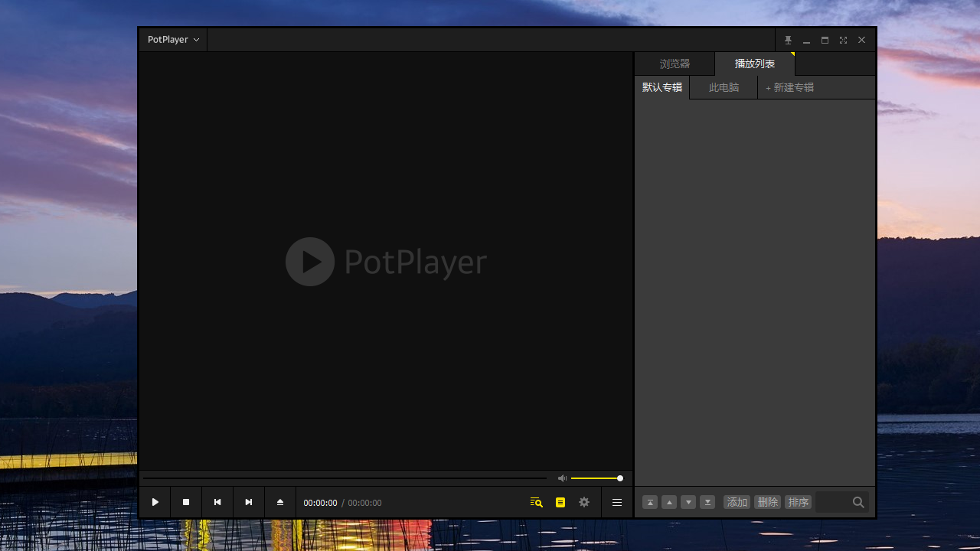Screen dimensions: 980x551
Task: Open the settings gear icon
Action: pos(584,503)
